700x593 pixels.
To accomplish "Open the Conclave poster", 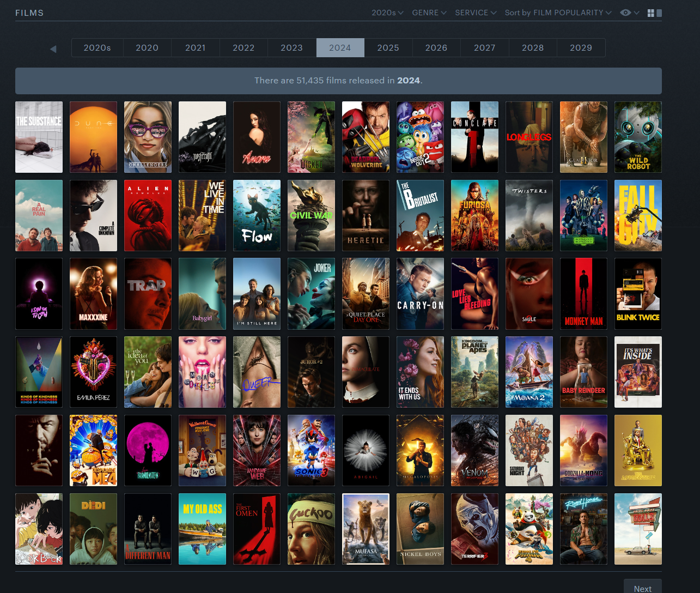I will (x=474, y=137).
